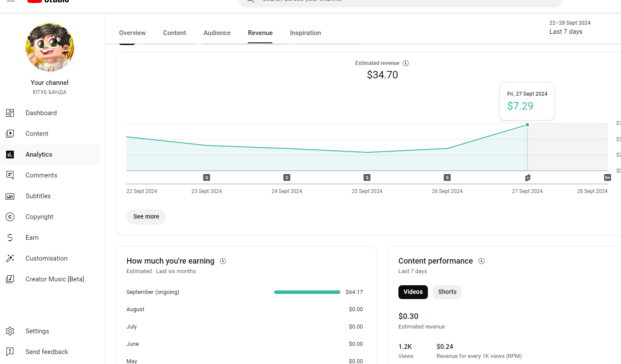Image resolution: width=621 pixels, height=364 pixels.
Task: Click the Customisation magic wand icon
Action: coord(10,258)
